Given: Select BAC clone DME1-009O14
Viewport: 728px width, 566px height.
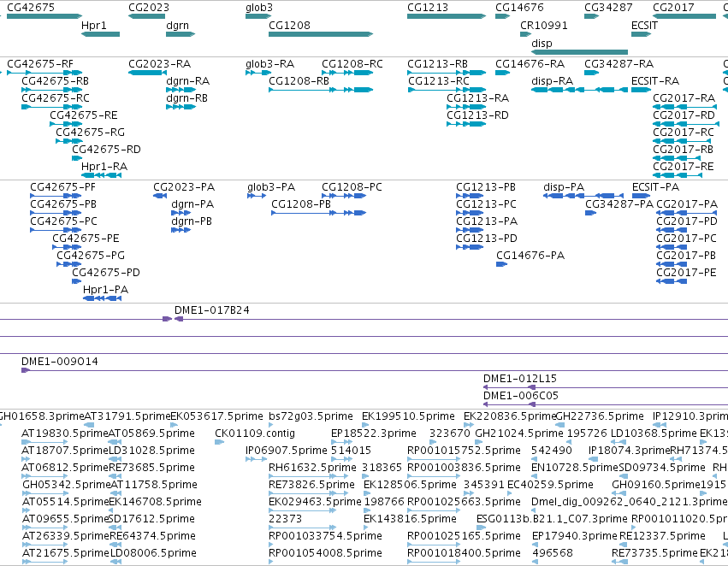Looking at the screenshot, I should (59, 362).
